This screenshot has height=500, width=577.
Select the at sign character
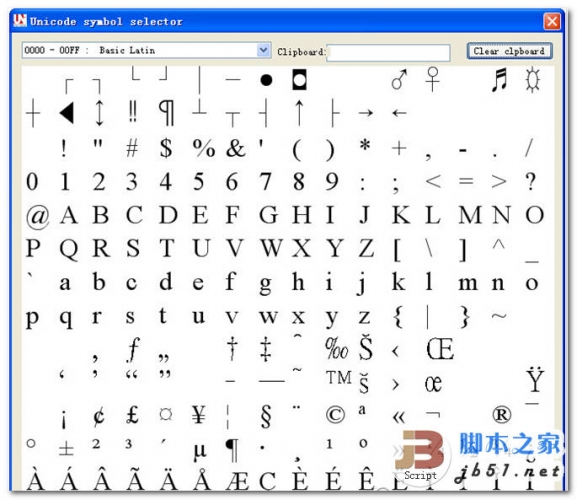pyautogui.click(x=37, y=217)
